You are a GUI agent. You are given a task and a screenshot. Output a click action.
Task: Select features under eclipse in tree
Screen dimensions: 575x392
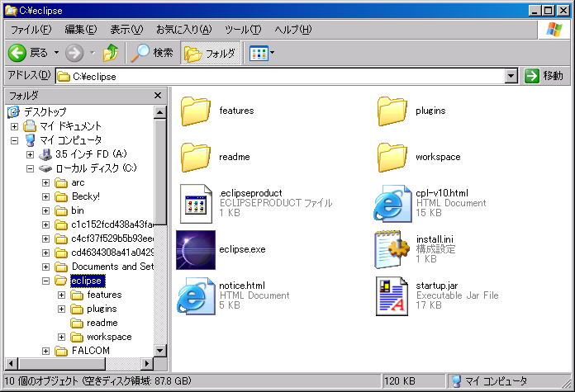pos(104,295)
